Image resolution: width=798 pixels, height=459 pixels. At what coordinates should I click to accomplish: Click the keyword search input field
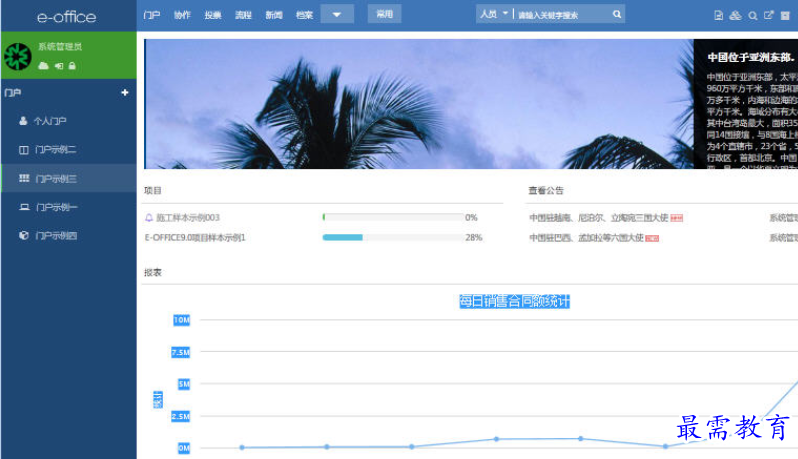click(560, 15)
